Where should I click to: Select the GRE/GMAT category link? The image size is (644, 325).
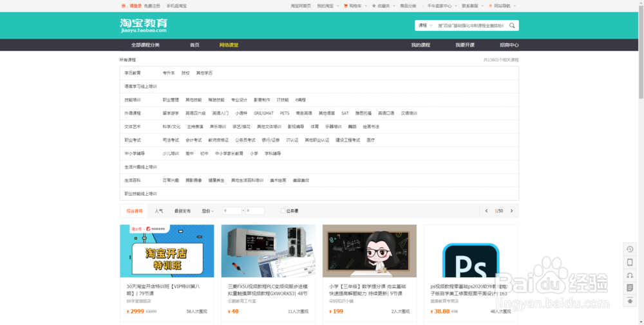pyautogui.click(x=263, y=113)
